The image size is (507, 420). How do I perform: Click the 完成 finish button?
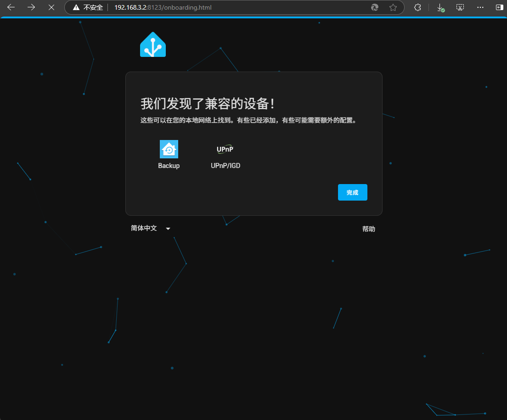[x=352, y=192]
